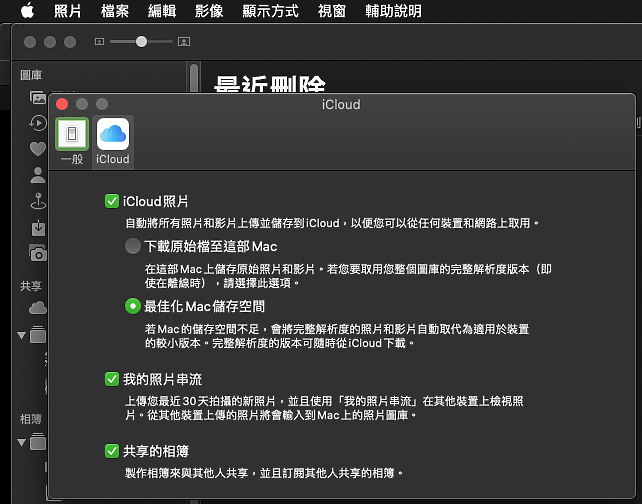Open Memories in Photos sidebar
Screen dimensions: 642x504
tap(38, 123)
